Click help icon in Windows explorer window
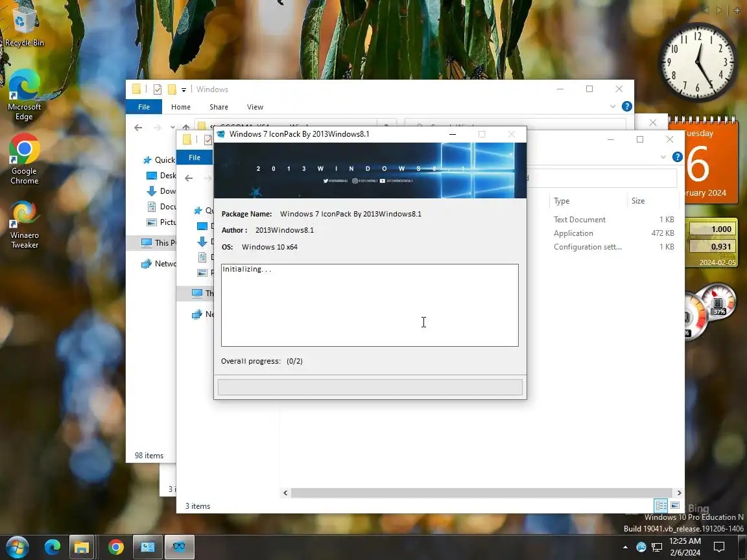Image resolution: width=747 pixels, height=560 pixels. (626, 106)
